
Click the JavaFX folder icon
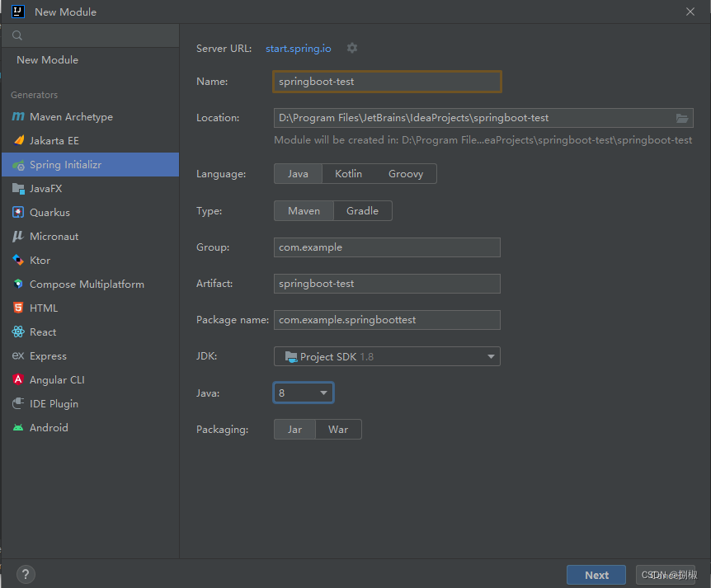point(18,189)
